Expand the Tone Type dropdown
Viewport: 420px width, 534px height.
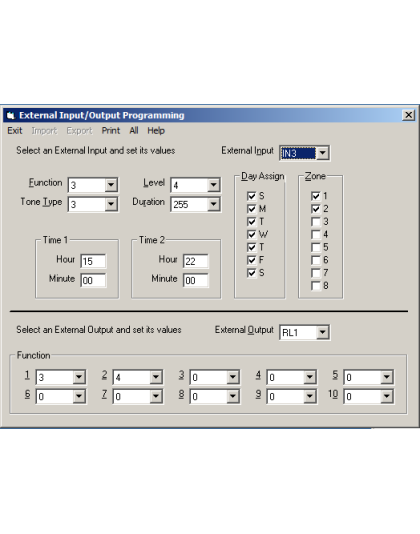(x=111, y=204)
